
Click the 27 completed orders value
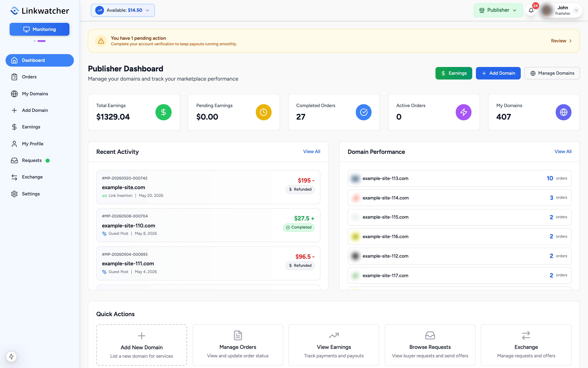click(301, 117)
